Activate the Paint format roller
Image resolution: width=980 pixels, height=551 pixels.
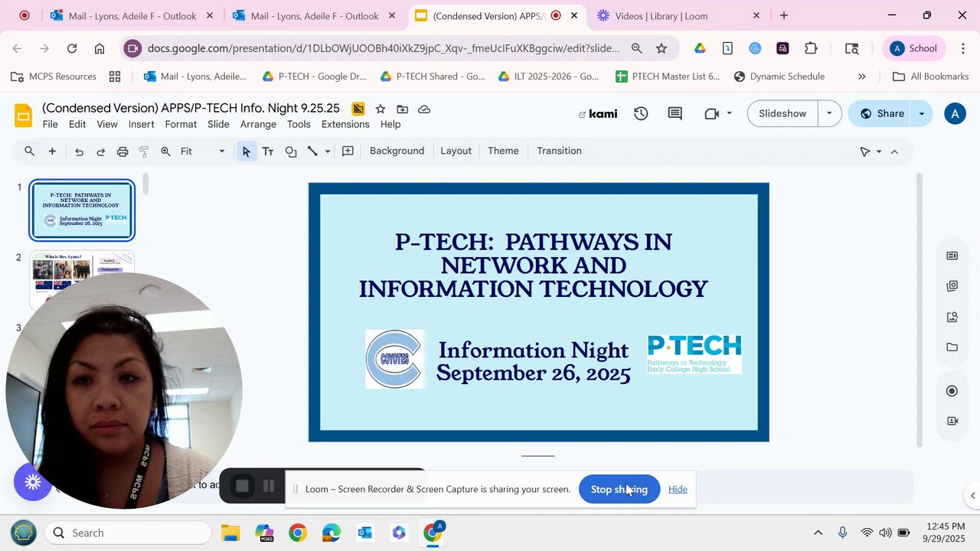point(144,152)
